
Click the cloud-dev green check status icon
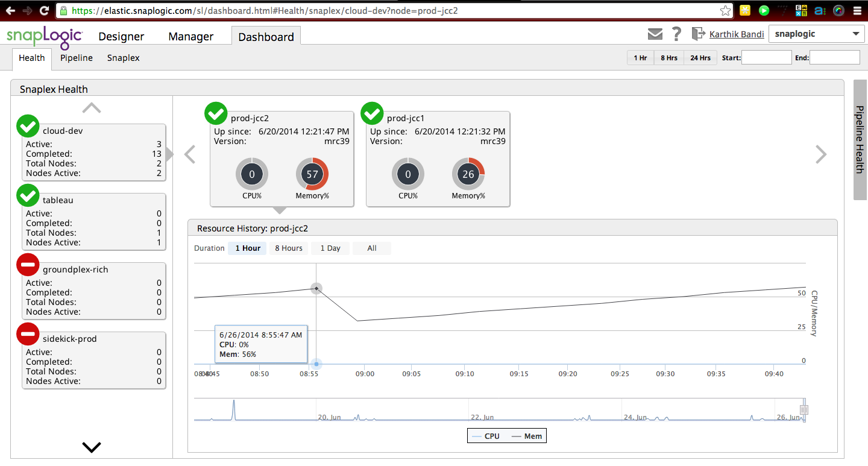[x=28, y=125]
